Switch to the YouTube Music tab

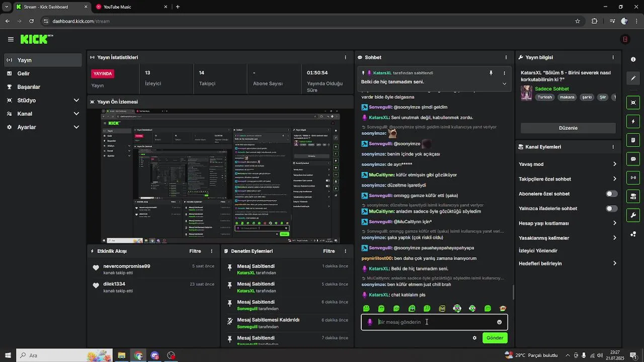[x=131, y=7]
